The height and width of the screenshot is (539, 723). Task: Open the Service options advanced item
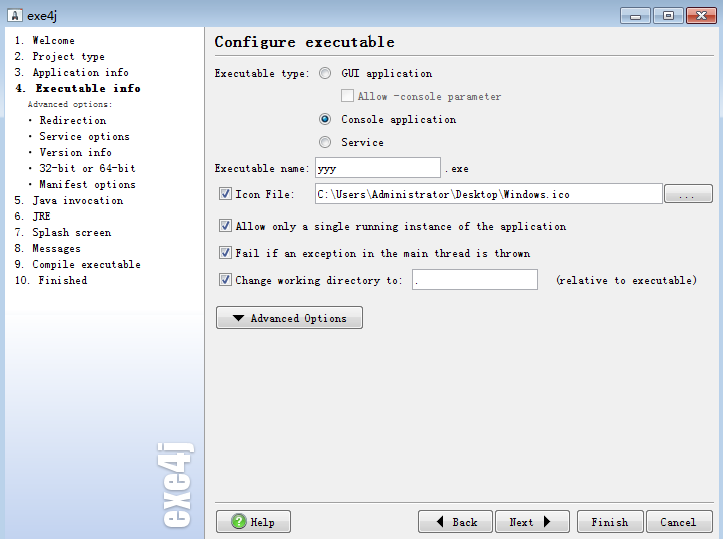84,136
